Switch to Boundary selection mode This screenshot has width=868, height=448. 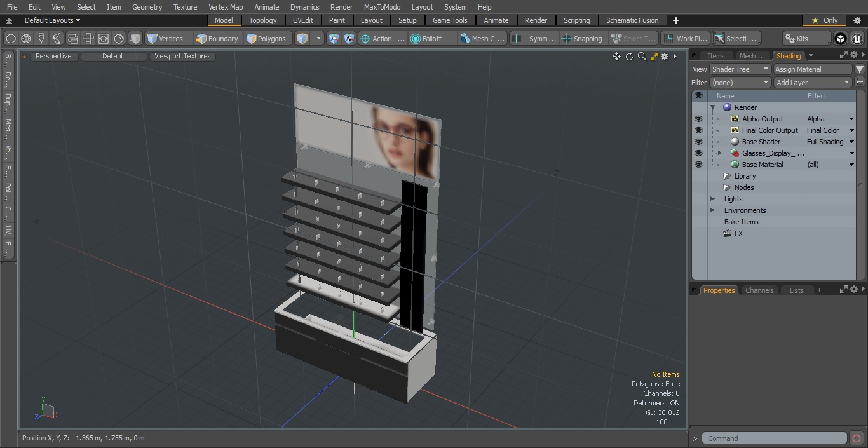click(x=217, y=39)
